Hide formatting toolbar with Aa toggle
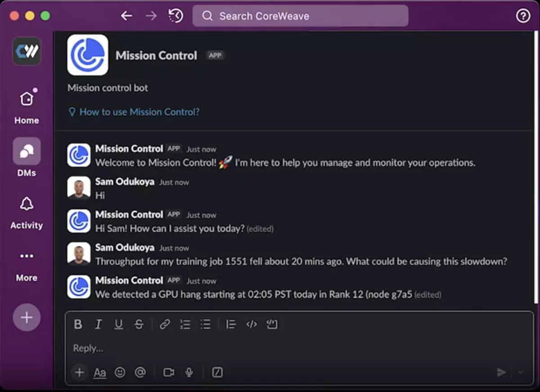The image size is (540, 392). pyautogui.click(x=100, y=373)
